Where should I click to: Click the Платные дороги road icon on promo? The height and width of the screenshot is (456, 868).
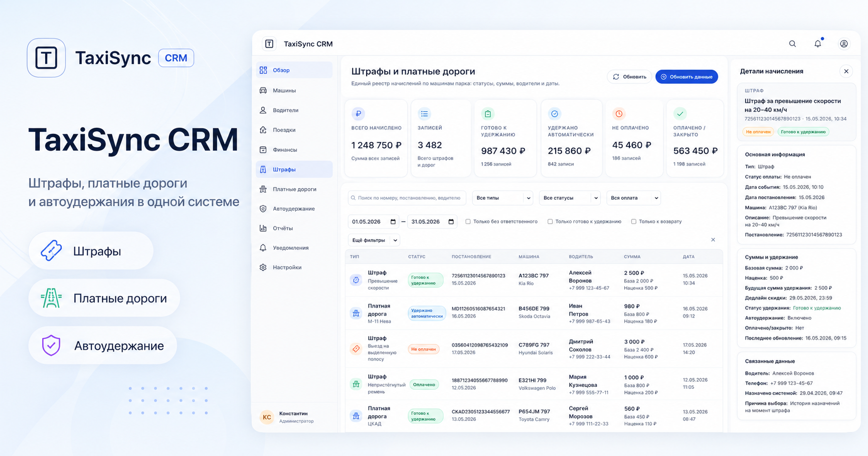(51, 298)
